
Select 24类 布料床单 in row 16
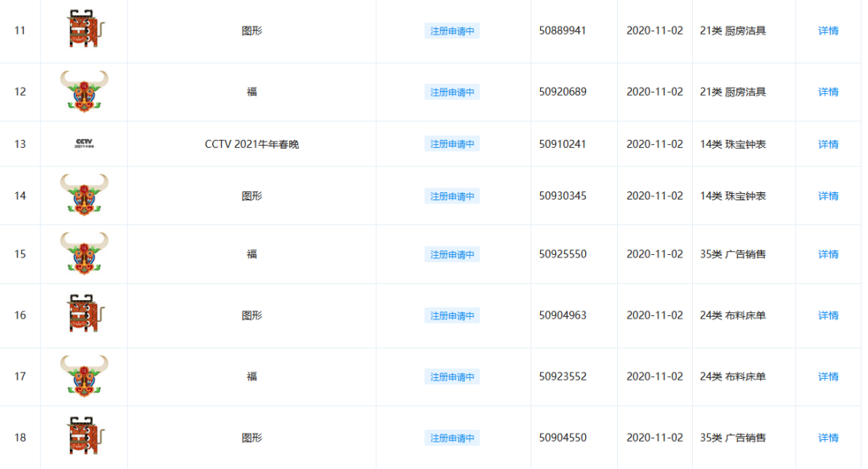(733, 315)
